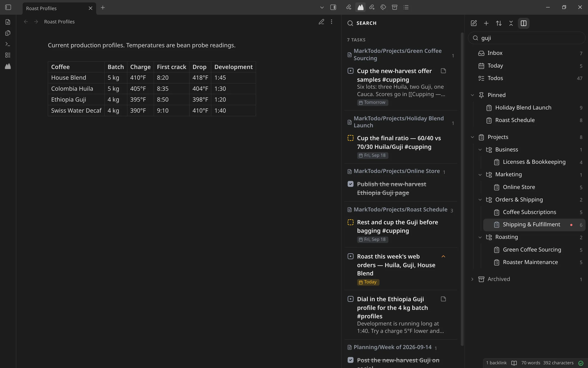The image size is (588, 368).
Task: Open Planning/Week of 2026-09-14 result
Action: pos(392,347)
